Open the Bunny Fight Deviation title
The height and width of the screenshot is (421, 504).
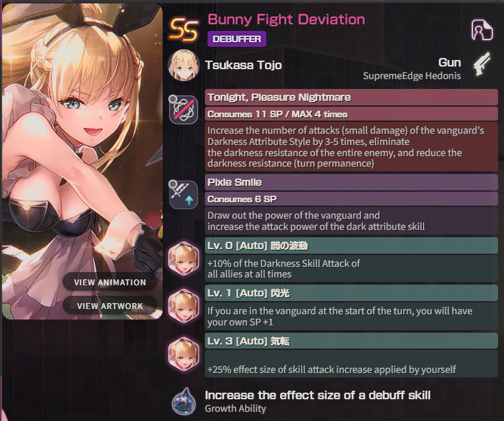coord(287,19)
